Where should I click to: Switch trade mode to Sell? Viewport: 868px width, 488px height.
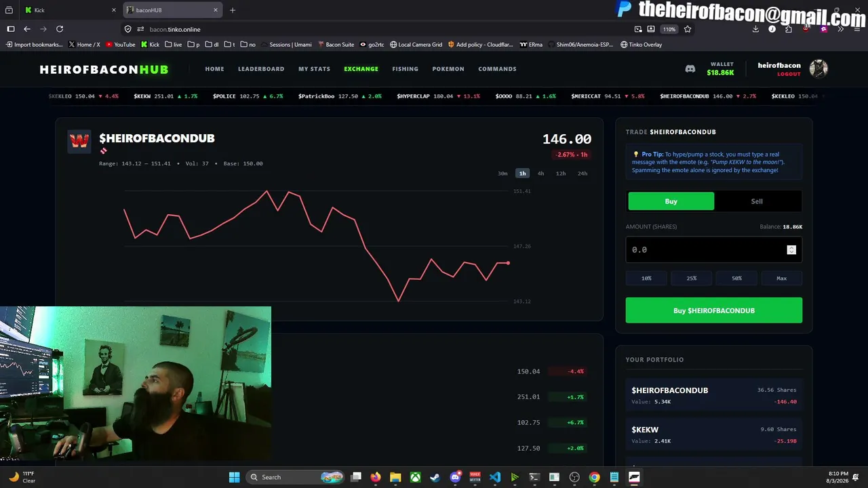click(x=757, y=201)
